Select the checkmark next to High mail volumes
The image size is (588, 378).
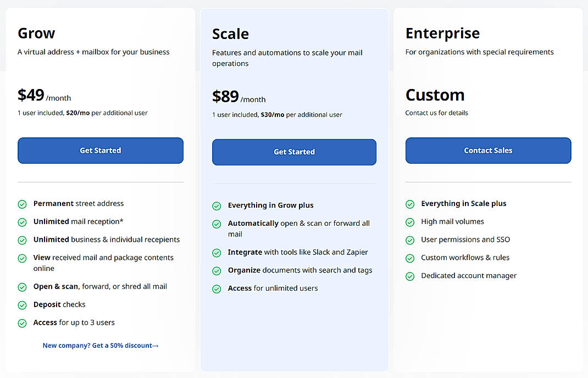(x=410, y=222)
